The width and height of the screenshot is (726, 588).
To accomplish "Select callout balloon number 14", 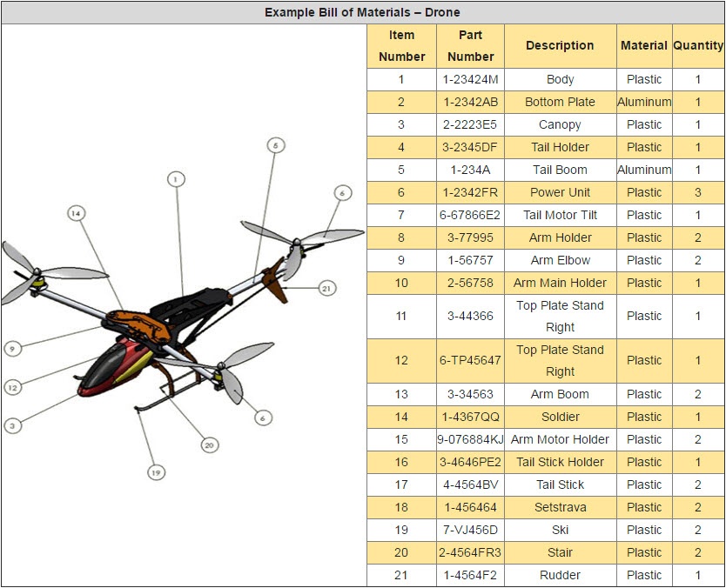I will coord(76,213).
